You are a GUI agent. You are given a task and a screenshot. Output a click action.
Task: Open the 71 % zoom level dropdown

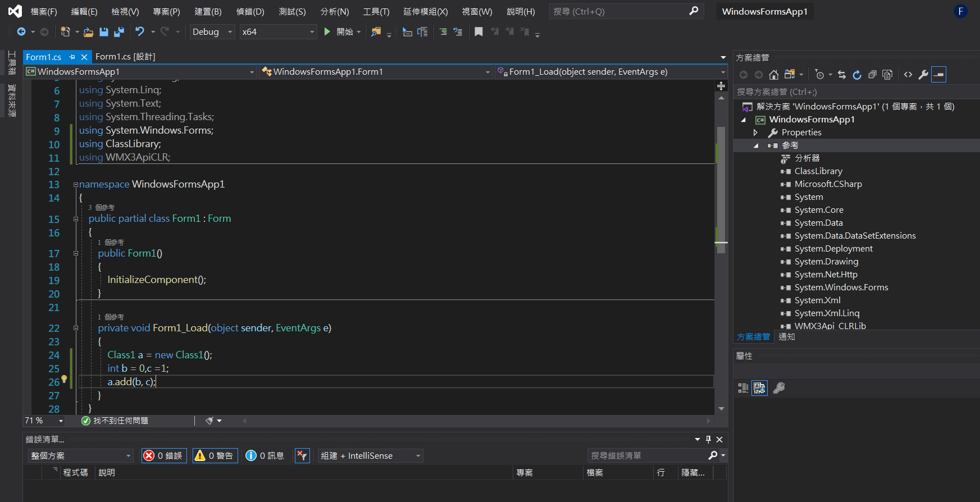(x=44, y=421)
